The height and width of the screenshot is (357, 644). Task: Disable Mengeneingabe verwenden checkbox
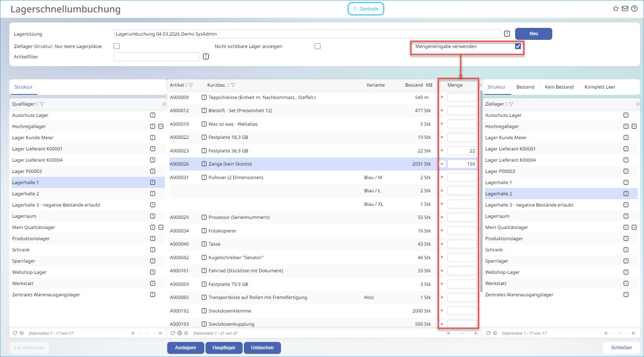click(x=518, y=46)
